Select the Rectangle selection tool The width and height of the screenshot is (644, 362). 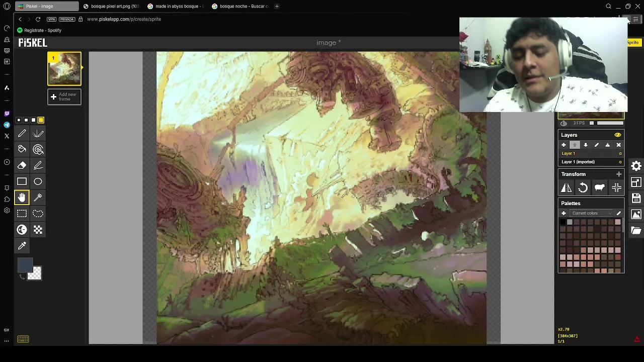(x=22, y=214)
